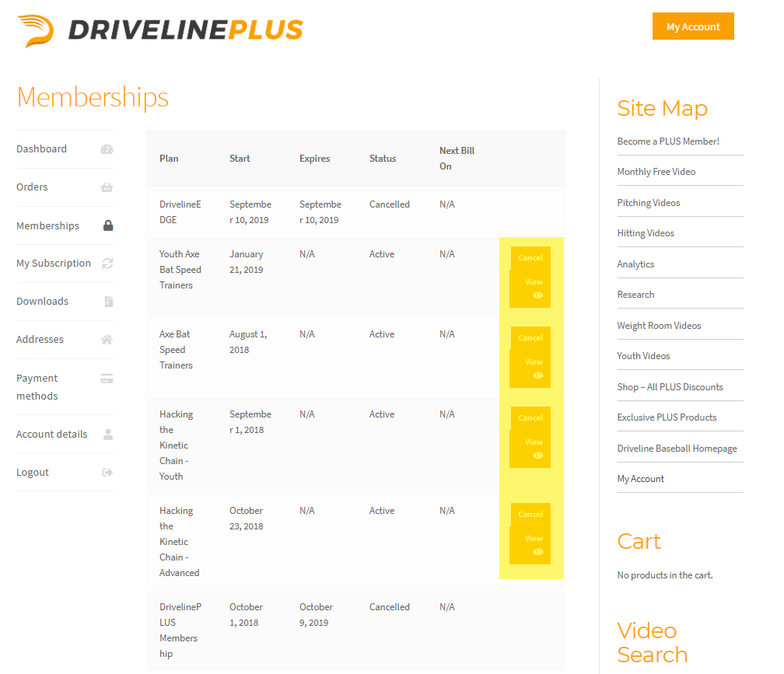Click the Expires column header
The height and width of the screenshot is (674, 784).
click(314, 159)
